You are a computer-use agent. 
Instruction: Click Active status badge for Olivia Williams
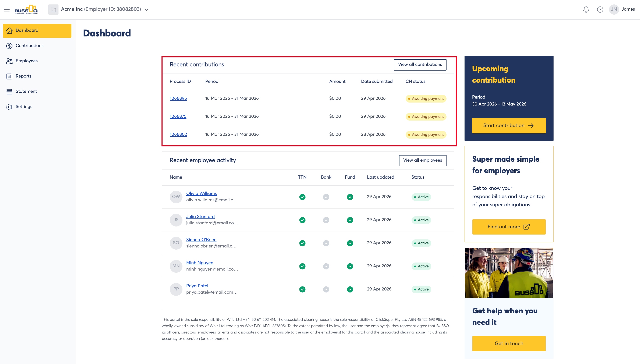421,197
